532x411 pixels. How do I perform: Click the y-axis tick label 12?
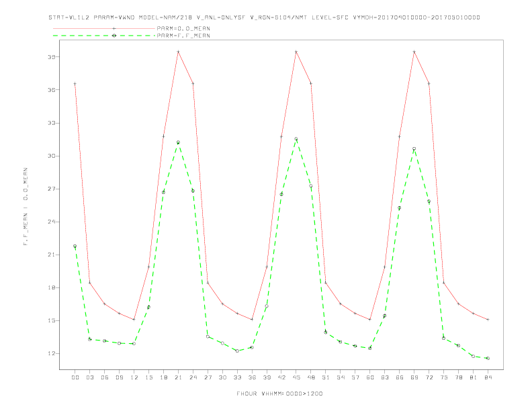(x=52, y=353)
